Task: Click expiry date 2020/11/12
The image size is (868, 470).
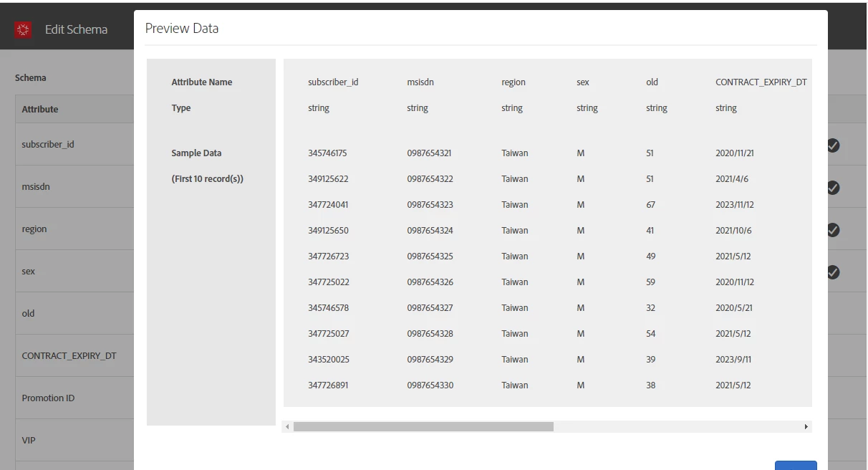Action: tap(735, 282)
